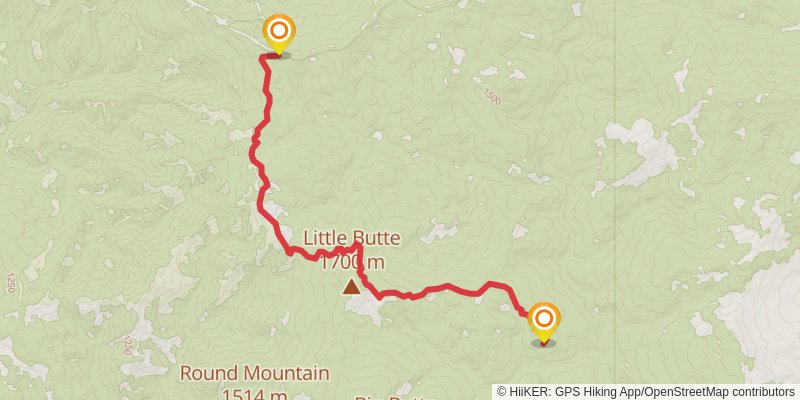Click the pale clearing beside the peak triangle

point(366,308)
